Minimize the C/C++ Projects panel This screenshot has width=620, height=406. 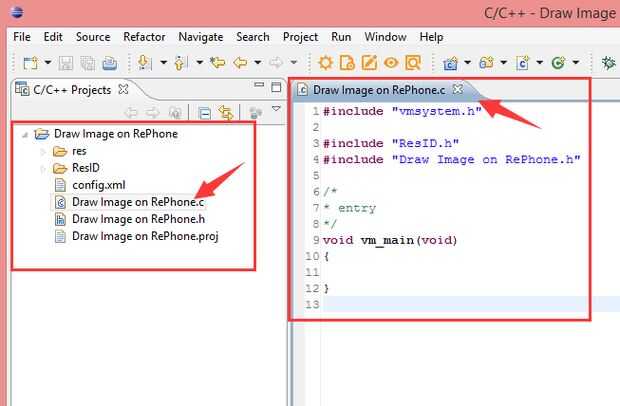[x=259, y=85]
